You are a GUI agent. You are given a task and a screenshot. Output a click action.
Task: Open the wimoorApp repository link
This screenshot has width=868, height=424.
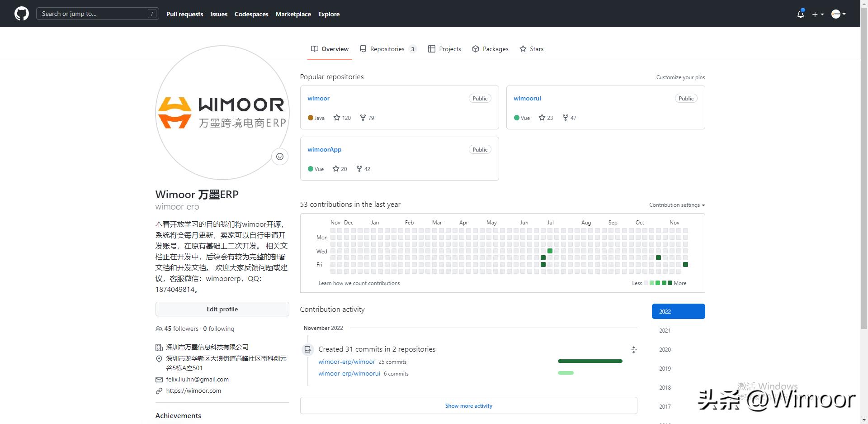324,149
